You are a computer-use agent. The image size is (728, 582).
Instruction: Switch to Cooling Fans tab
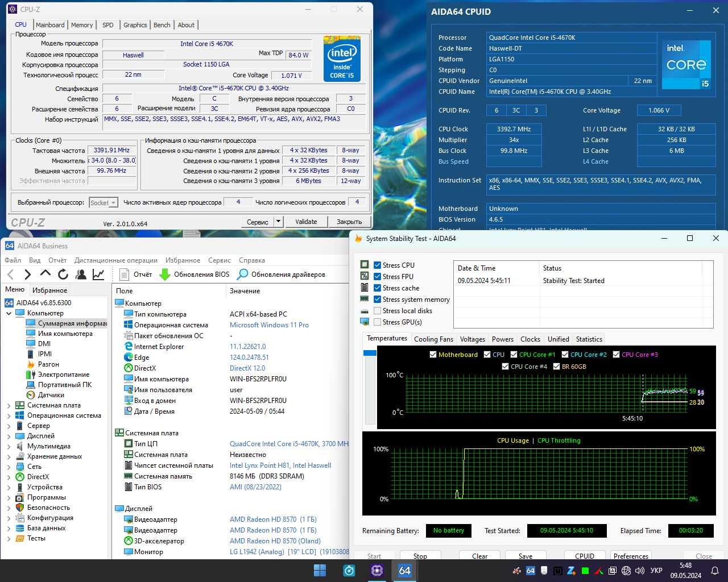[x=433, y=339]
